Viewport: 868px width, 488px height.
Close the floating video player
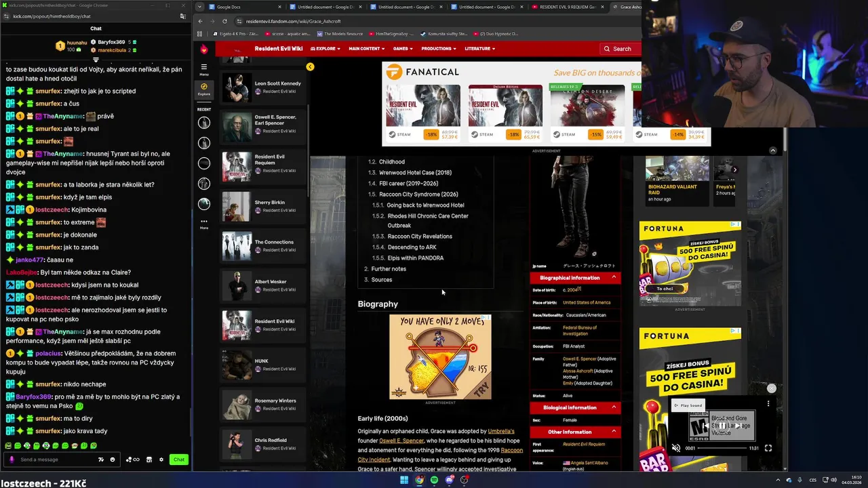pos(771,388)
